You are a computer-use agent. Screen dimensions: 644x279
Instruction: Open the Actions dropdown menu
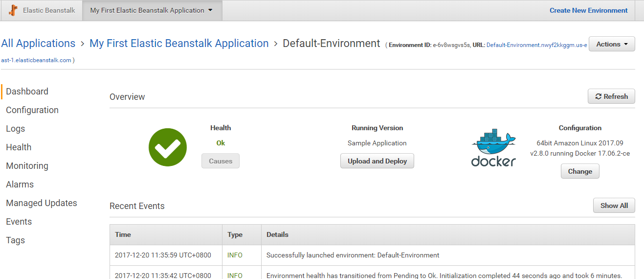611,44
